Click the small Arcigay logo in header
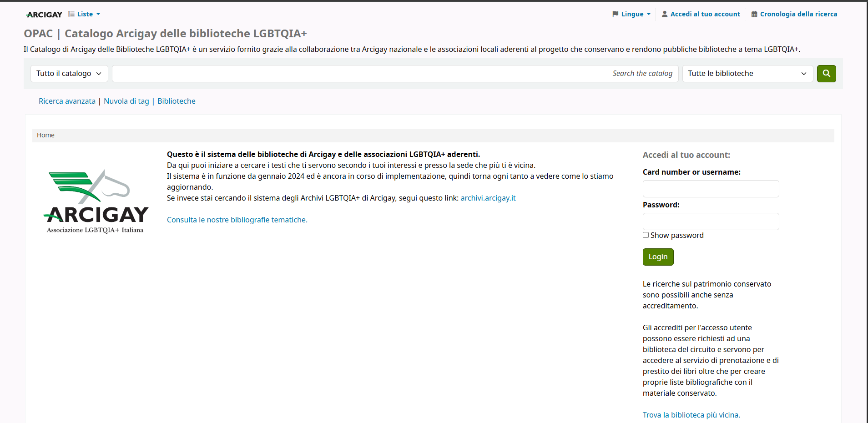Viewport: 868px width, 423px height. 44,15
